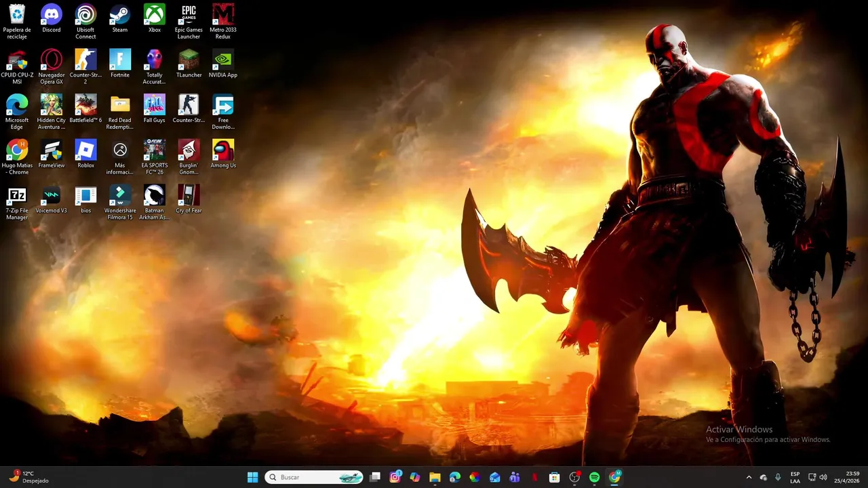
Task: Click the microphone tray icon
Action: [x=778, y=477]
